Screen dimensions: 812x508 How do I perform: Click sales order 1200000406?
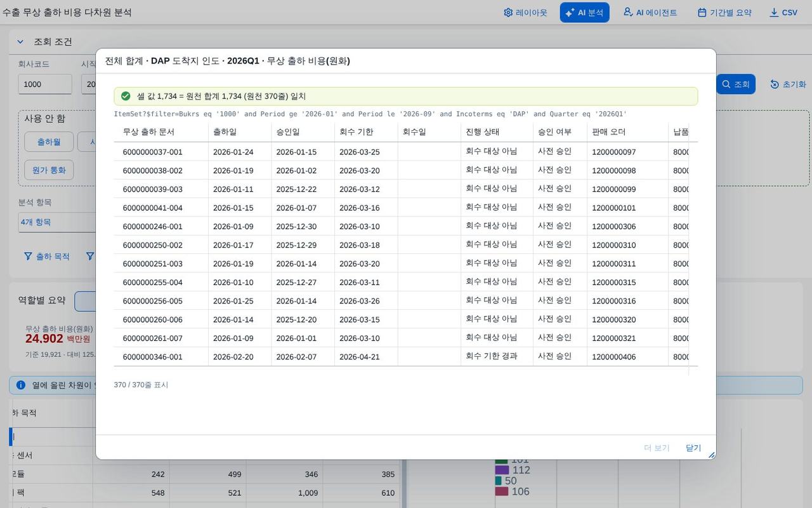pyautogui.click(x=614, y=357)
